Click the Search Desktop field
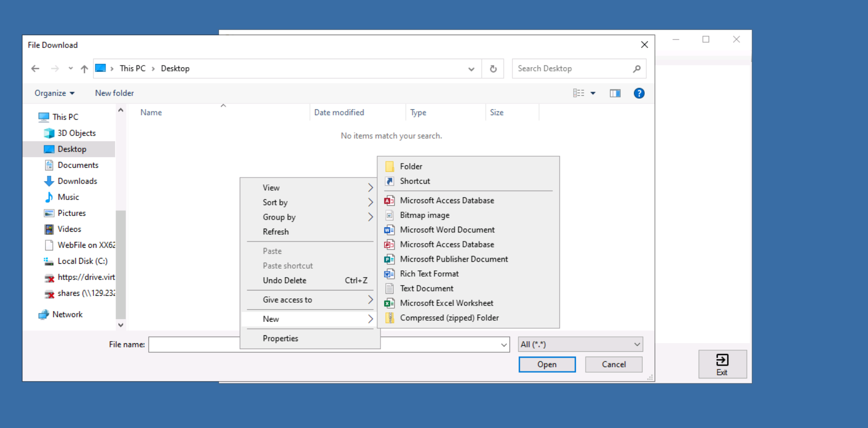This screenshot has height=428, width=868. tap(573, 69)
